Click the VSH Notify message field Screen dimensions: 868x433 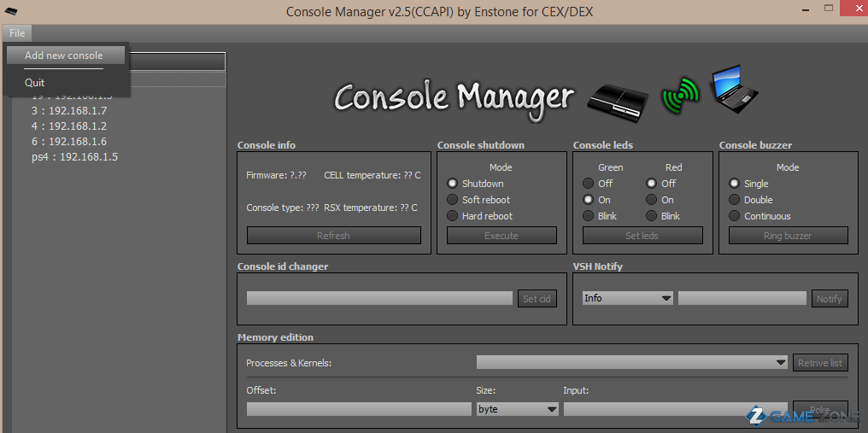point(742,298)
